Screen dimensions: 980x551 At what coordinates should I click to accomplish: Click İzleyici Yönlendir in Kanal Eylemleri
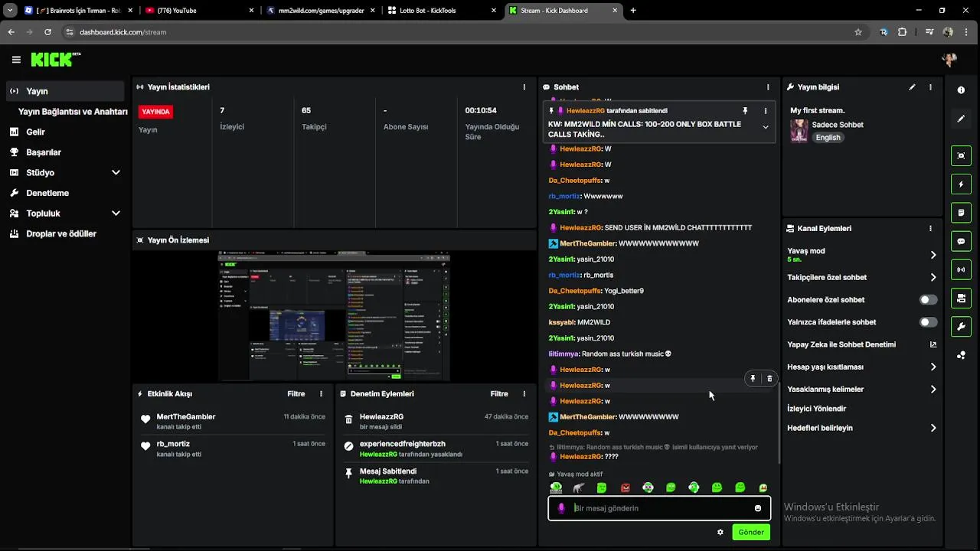[817, 409]
